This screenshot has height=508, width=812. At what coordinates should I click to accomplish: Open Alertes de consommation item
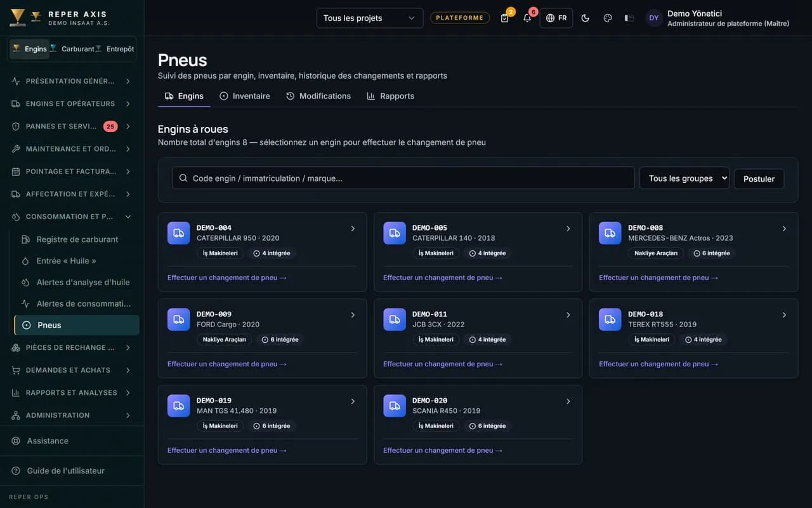[x=77, y=304]
